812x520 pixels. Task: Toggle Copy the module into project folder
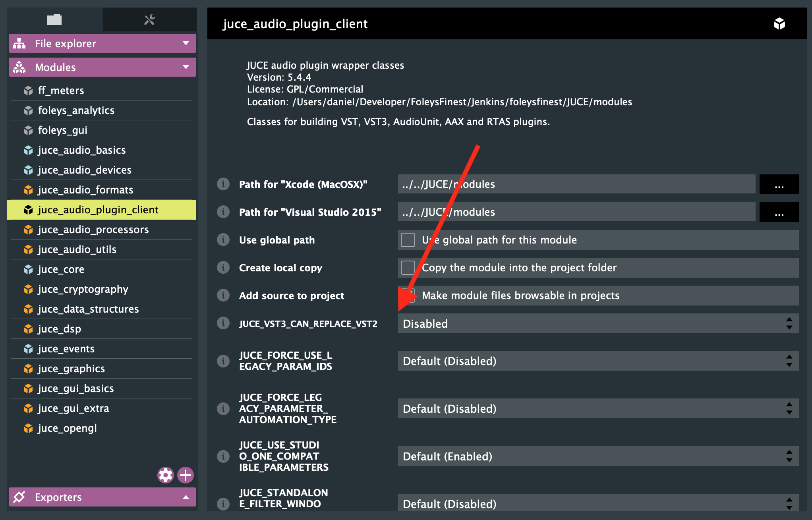point(408,268)
